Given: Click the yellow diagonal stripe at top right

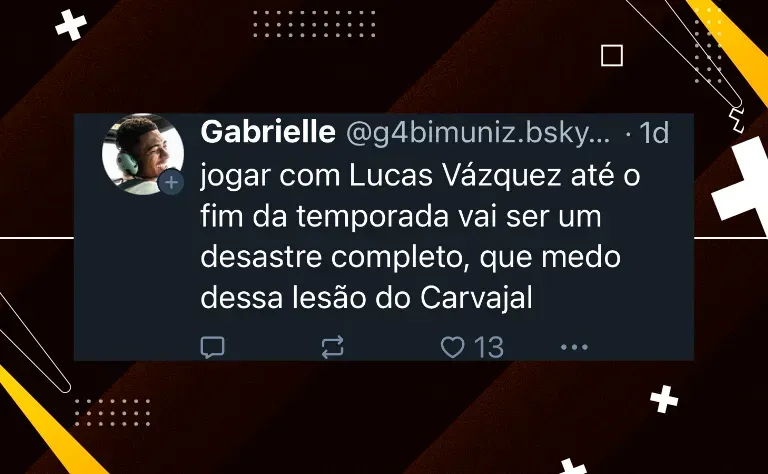Looking at the screenshot, I should (x=730, y=44).
